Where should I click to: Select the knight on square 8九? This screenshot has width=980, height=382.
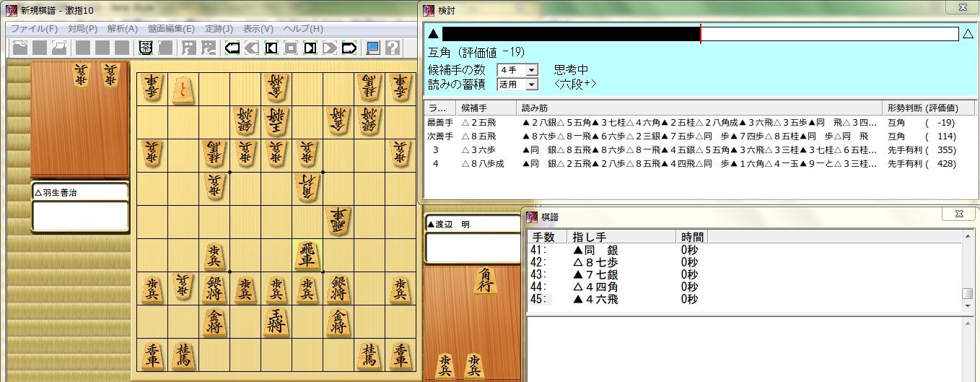183,356
